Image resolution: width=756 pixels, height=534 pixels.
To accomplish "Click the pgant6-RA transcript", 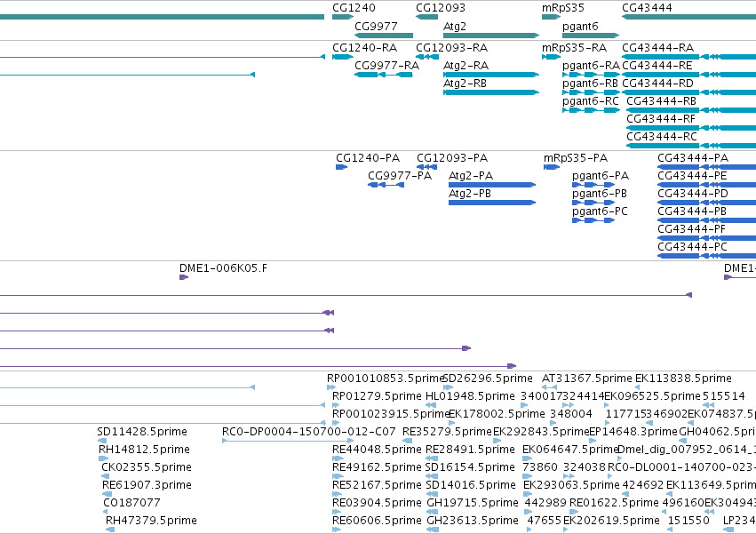I will [591, 75].
